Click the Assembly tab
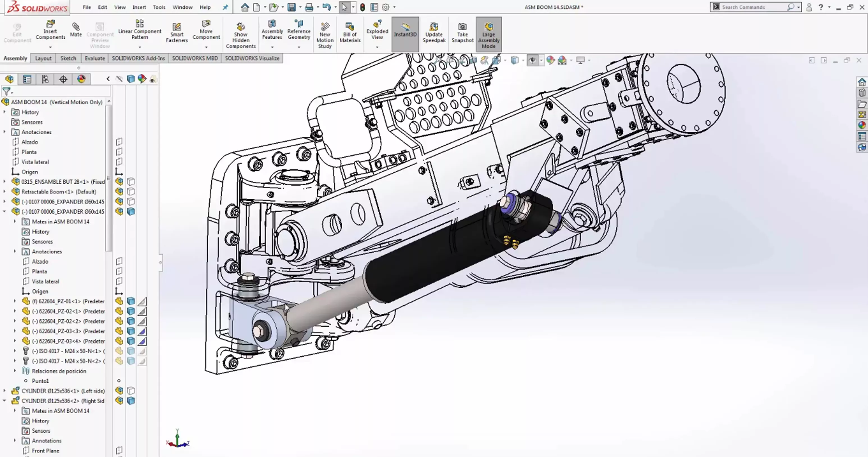This screenshot has height=457, width=868. pos(15,58)
